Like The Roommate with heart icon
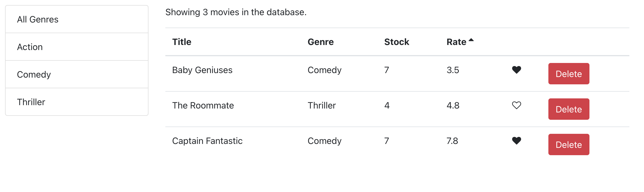The image size is (644, 192). [x=516, y=105]
